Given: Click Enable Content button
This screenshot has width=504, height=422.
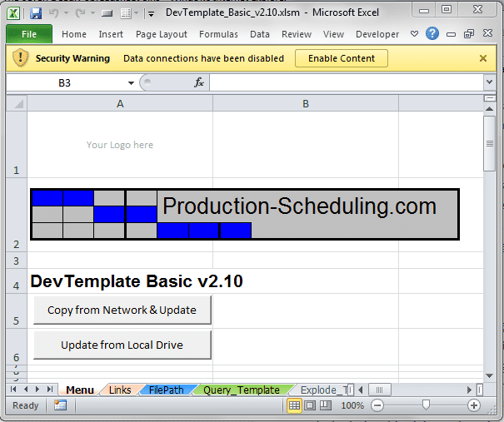Looking at the screenshot, I should point(342,58).
